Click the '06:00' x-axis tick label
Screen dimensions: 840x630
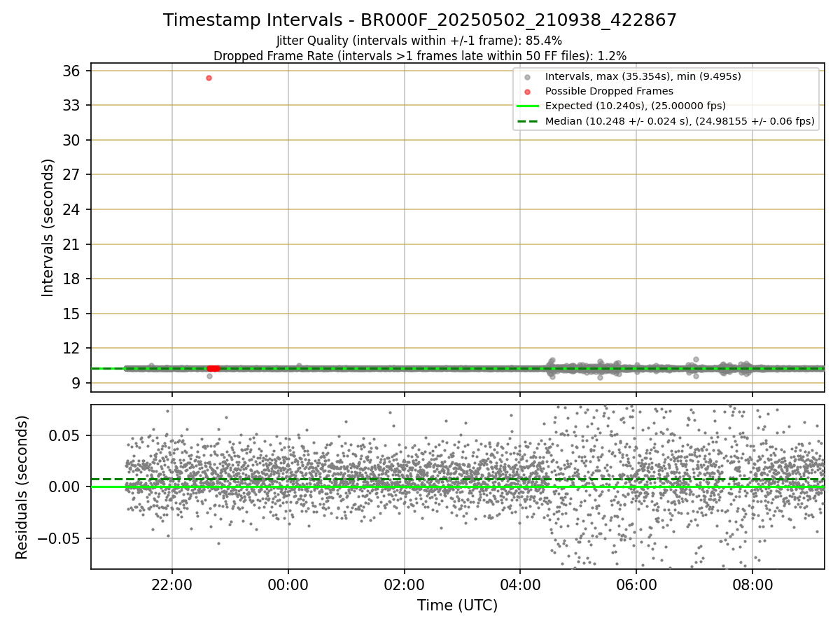(x=636, y=584)
